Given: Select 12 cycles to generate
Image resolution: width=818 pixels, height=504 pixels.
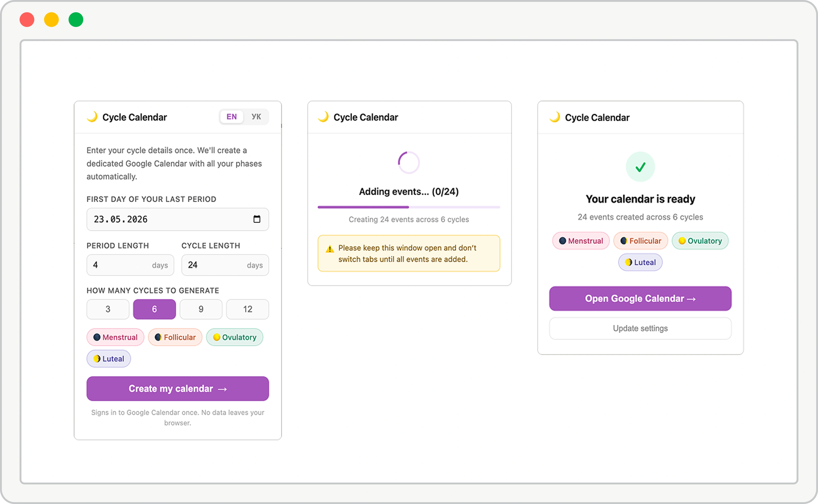Looking at the screenshot, I should (248, 309).
